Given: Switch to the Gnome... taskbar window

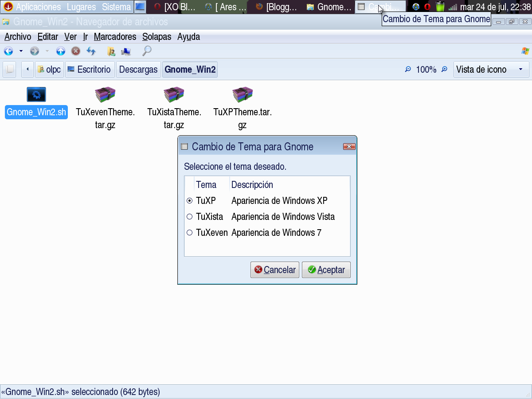Looking at the screenshot, I should (329, 7).
